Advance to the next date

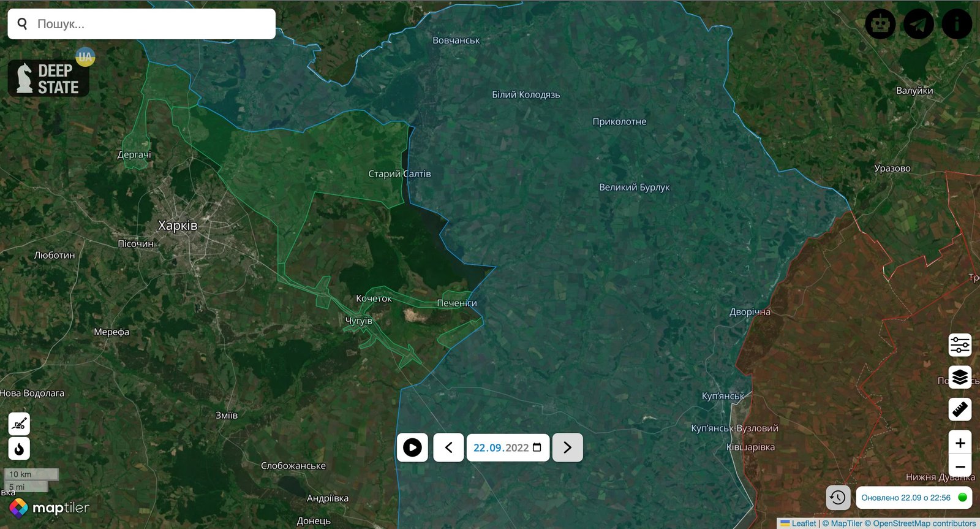(567, 447)
